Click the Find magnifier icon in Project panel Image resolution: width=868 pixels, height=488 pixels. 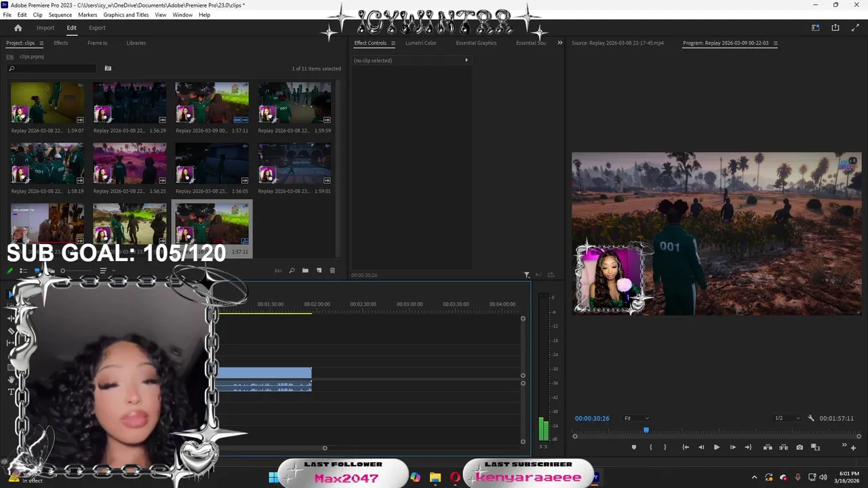pos(292,270)
